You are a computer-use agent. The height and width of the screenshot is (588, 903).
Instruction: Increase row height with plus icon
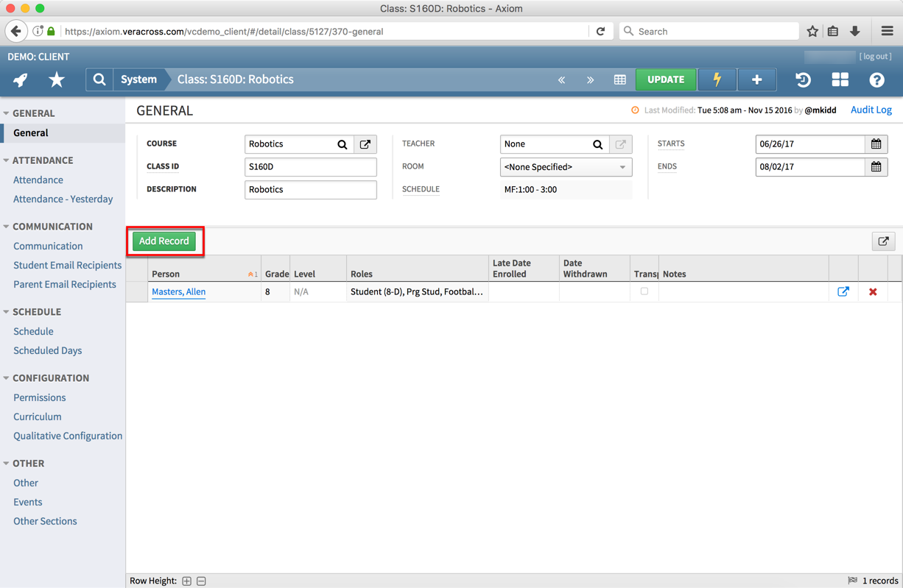[x=187, y=581]
